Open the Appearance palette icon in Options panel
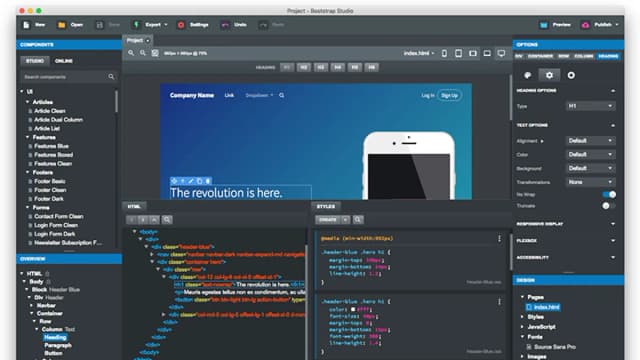Screen dimensions: 640x360 [528, 75]
